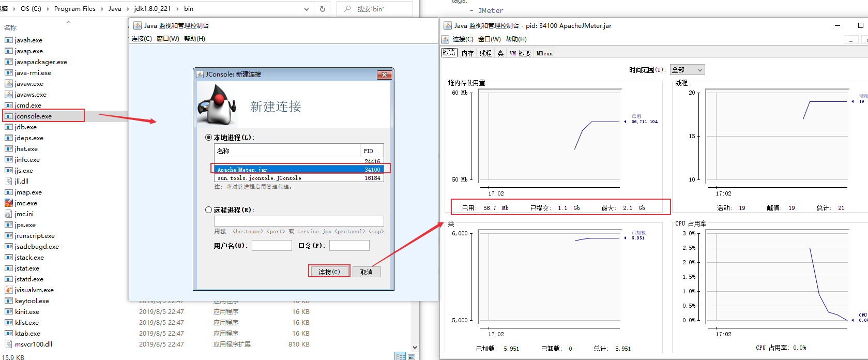Click the PID column header in the process table

point(372,151)
